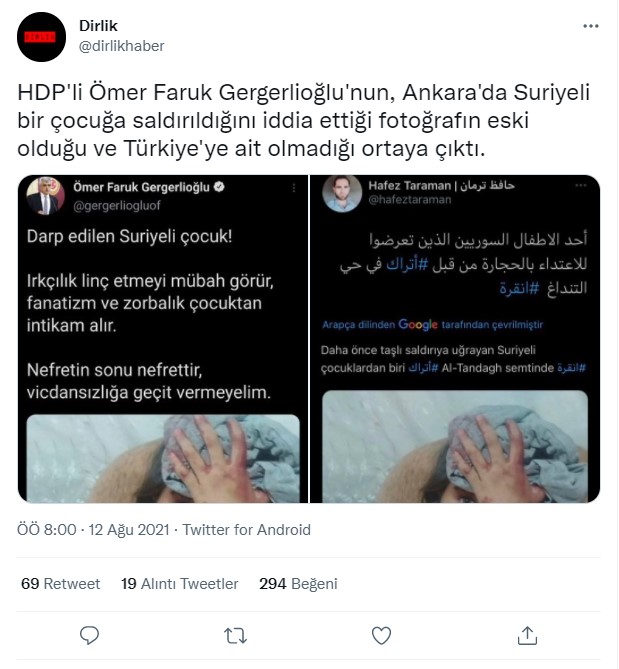Open Dirlik tweet three-dot more menu

tap(591, 26)
